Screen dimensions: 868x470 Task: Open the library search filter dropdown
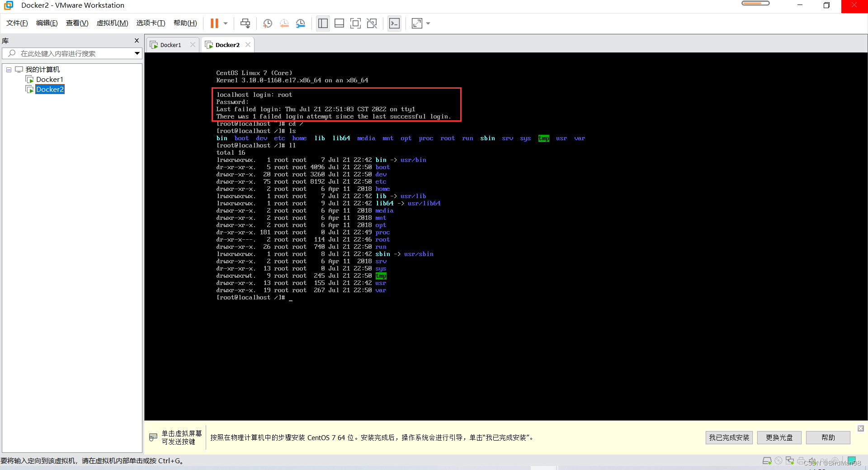click(x=137, y=53)
